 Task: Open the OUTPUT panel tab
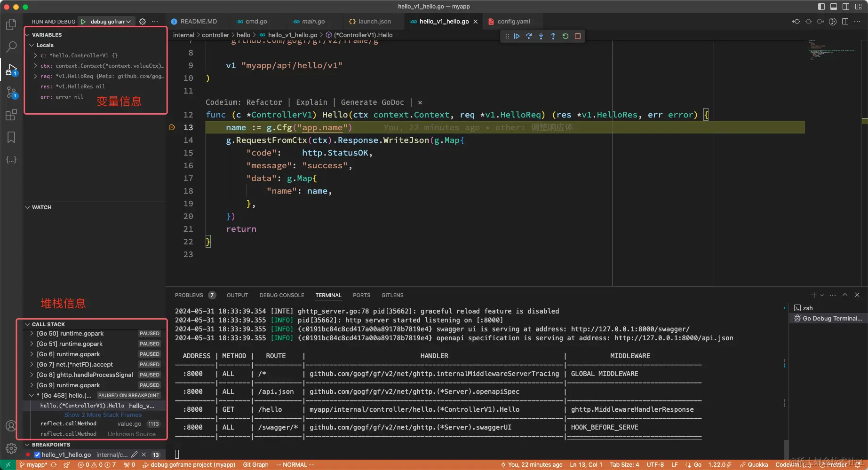coord(237,295)
